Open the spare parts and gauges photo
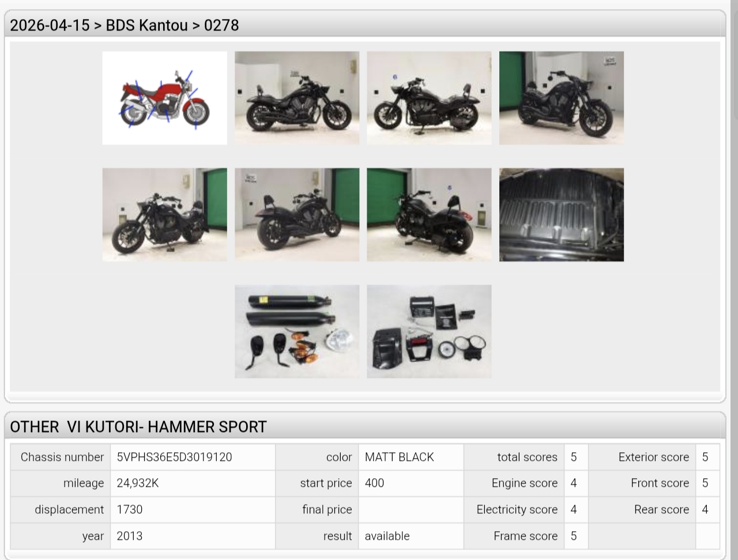 pos(429,331)
